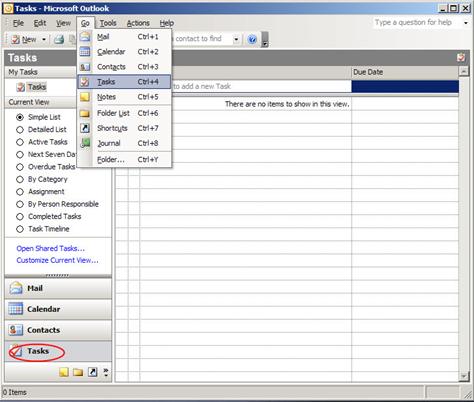Click the Due Date column header
The height and width of the screenshot is (402, 474).
coord(405,72)
